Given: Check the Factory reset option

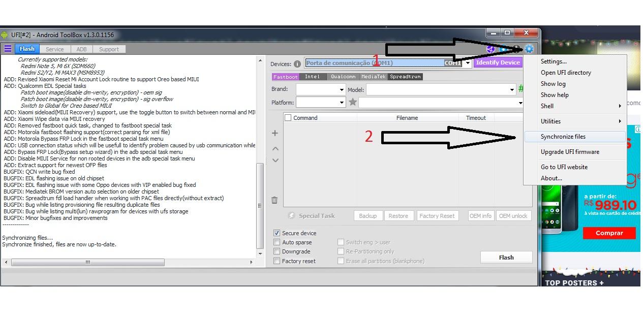Looking at the screenshot, I should pyautogui.click(x=277, y=261).
